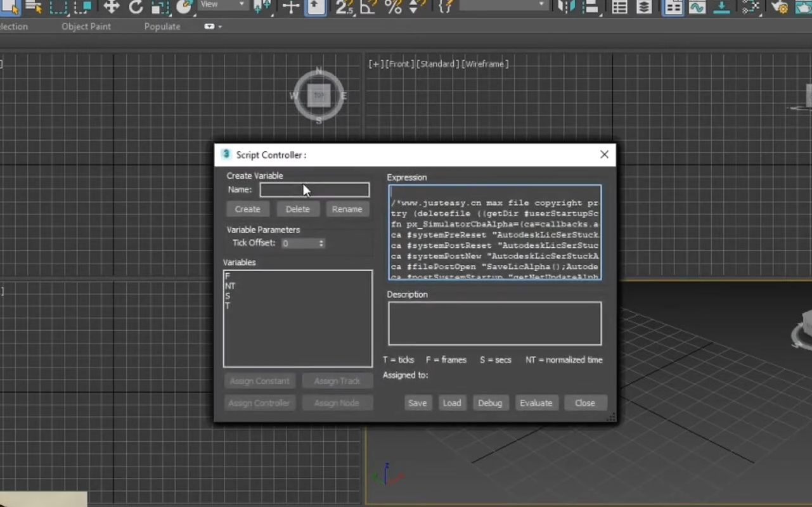Screen dimensions: 812x507
Task: Close Script Controller with the X
Action: tap(604, 155)
